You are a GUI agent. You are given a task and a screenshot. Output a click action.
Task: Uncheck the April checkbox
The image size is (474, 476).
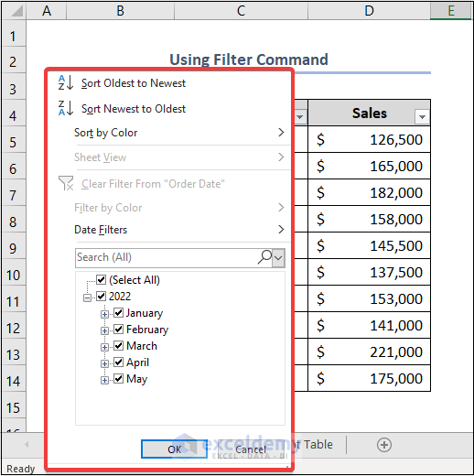[x=118, y=362]
